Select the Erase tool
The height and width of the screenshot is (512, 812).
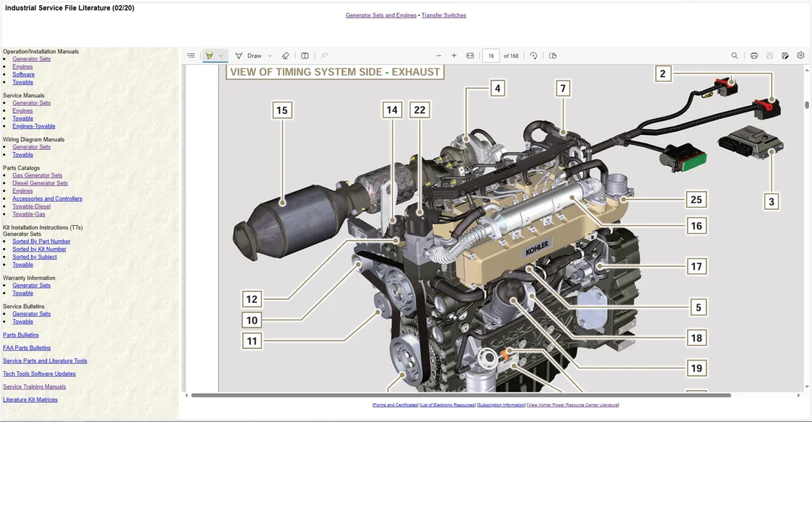point(286,56)
